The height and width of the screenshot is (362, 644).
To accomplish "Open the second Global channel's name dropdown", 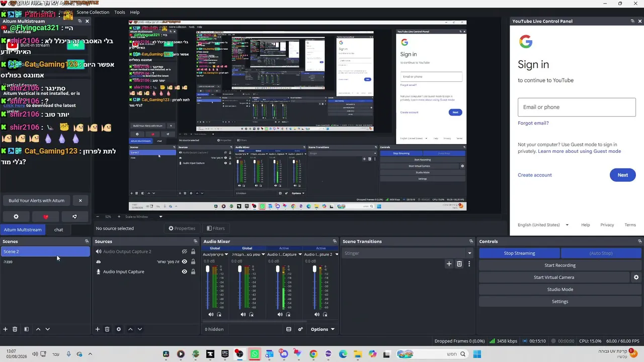I will pos(263,254).
